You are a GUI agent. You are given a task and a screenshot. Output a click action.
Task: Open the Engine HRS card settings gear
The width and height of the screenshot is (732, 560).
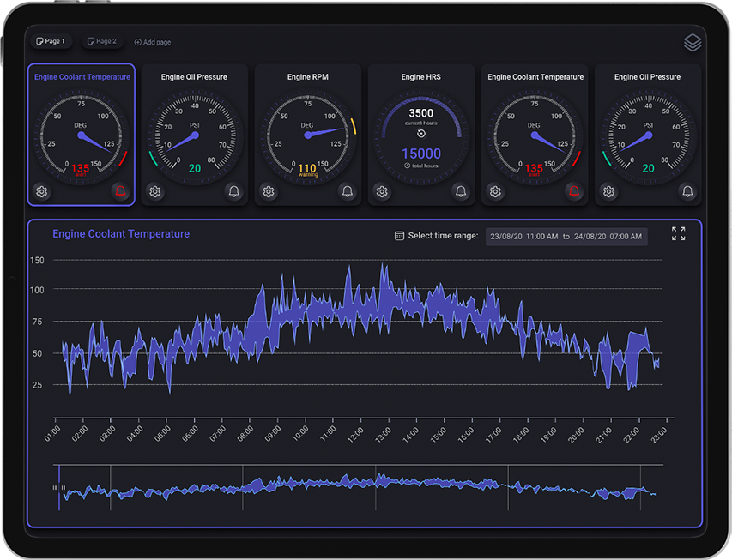pos(382,191)
